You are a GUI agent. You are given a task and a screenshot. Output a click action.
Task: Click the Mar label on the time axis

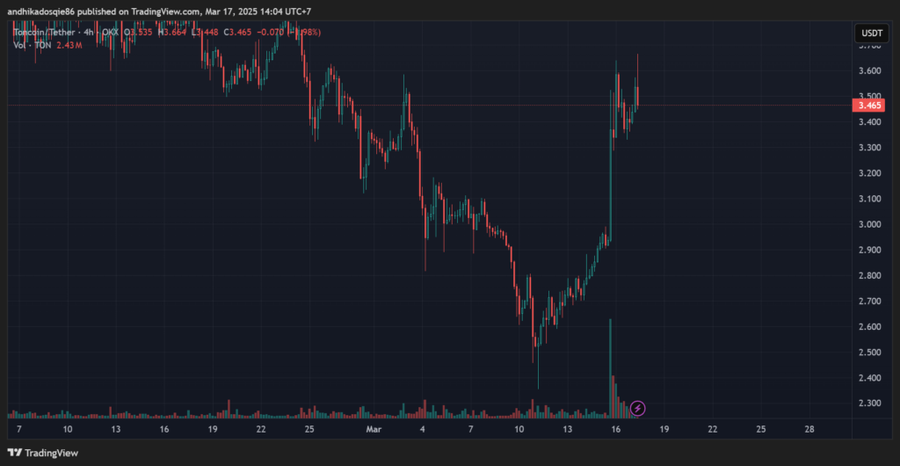point(374,429)
